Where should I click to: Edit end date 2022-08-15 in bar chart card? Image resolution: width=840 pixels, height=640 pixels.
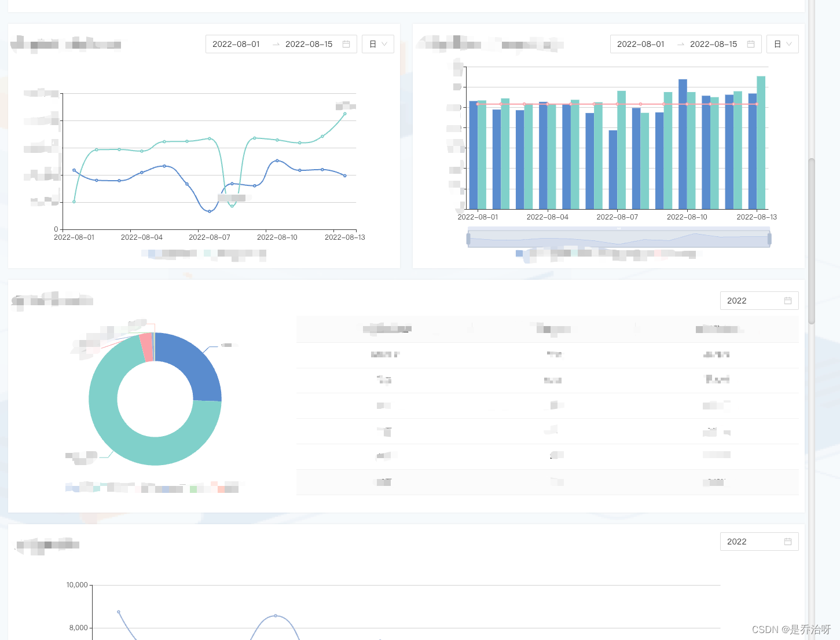coord(714,44)
